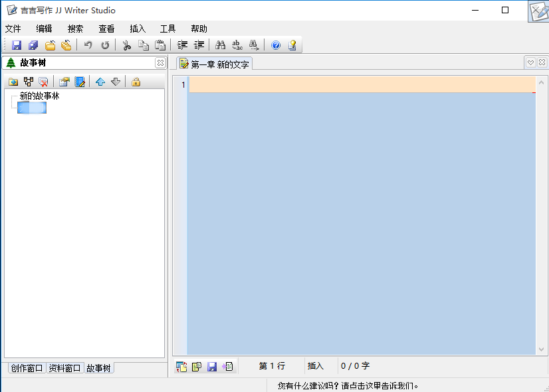
Task: Switch to the 资料窗口 tab
Action: pos(64,367)
